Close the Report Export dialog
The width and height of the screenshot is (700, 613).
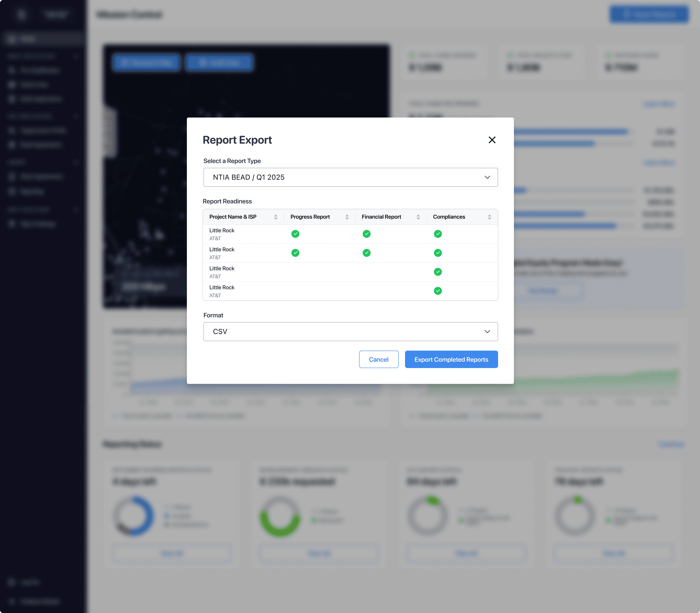coord(492,140)
